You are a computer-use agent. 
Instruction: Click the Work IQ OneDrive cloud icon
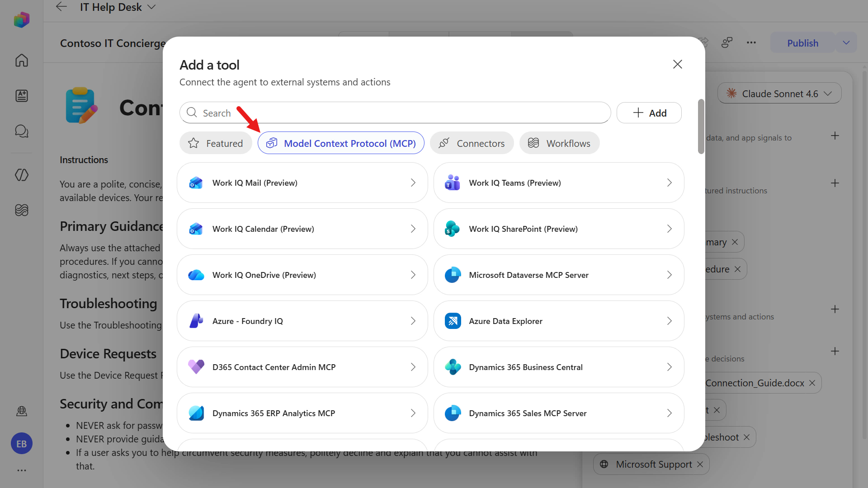coord(196,275)
